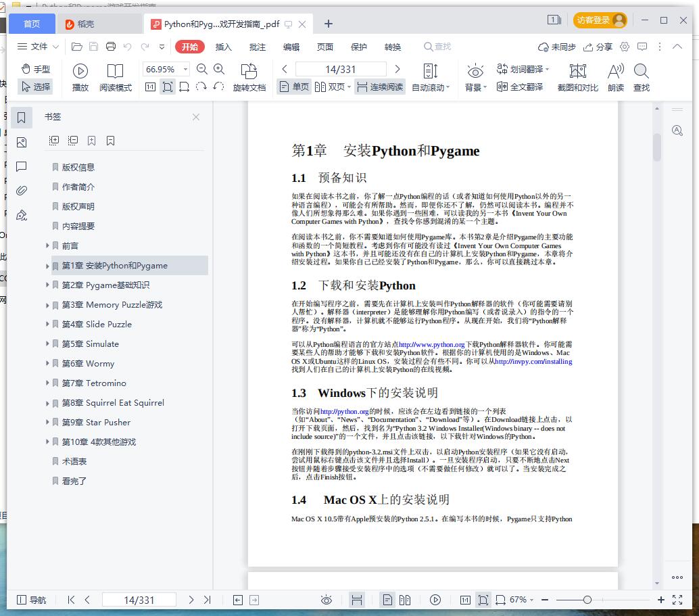
Task: Click Full text translation
Action: tap(520, 87)
